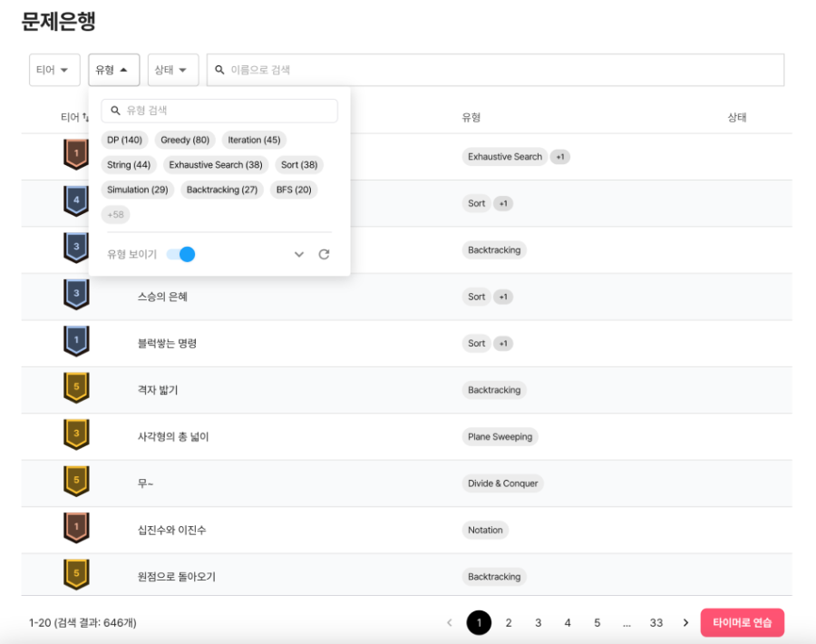Click the 이름으로 검색 search field
Screen dimensions: 816x644
[x=495, y=70]
